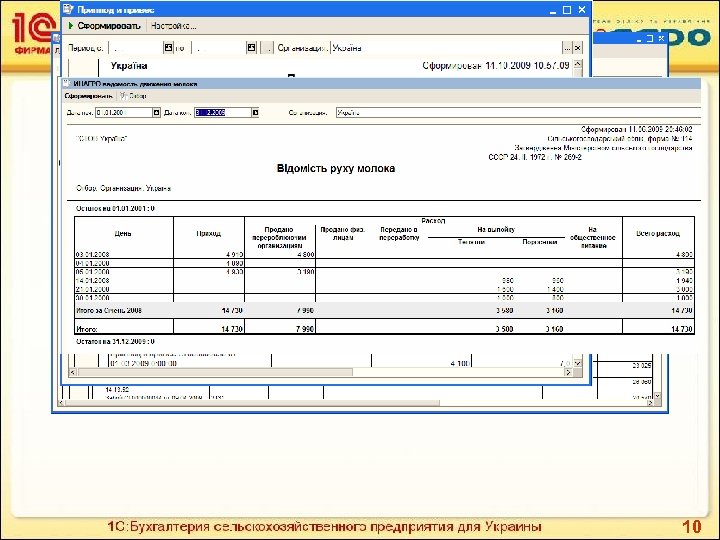Click the filter icon next to Отбор

[x=123, y=96]
